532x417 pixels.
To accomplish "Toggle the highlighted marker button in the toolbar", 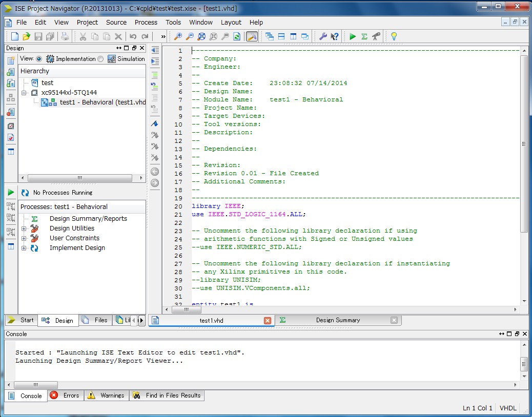I will point(252,36).
